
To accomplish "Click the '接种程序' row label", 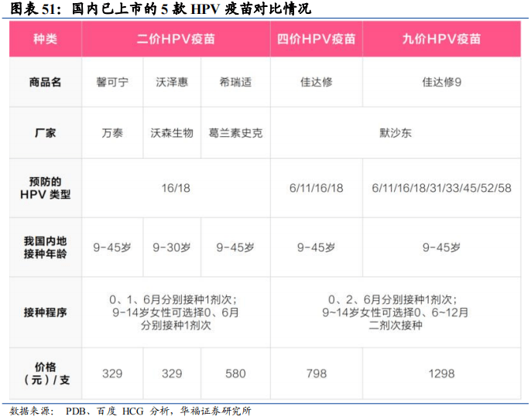I will tap(45, 312).
